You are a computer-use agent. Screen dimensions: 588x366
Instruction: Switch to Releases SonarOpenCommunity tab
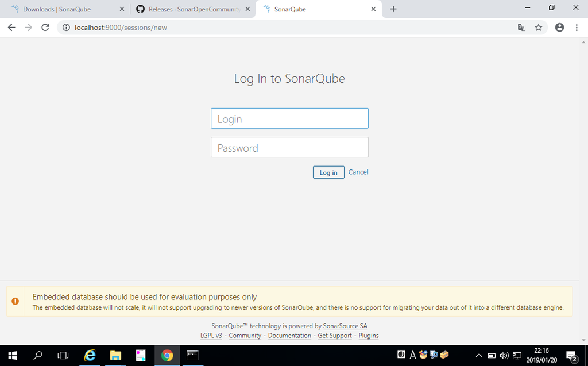tap(194, 9)
